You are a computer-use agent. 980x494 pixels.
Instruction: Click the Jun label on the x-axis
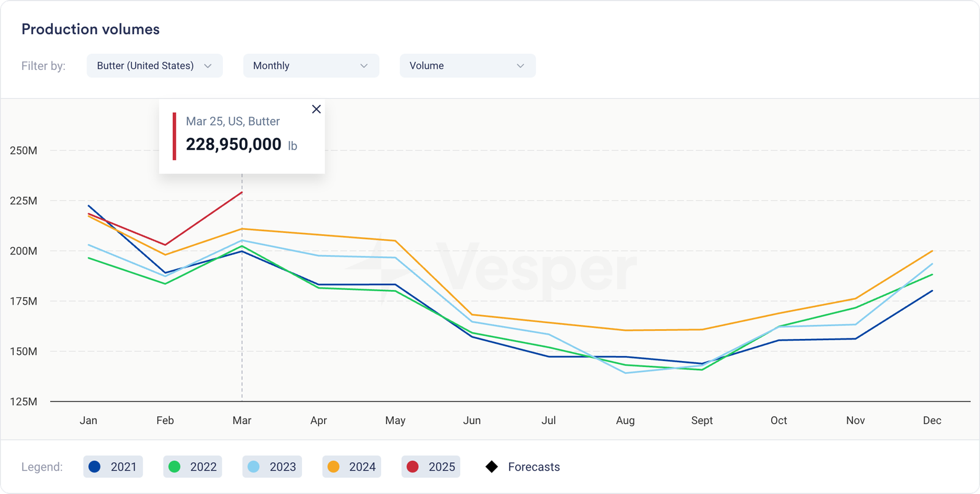pyautogui.click(x=472, y=420)
